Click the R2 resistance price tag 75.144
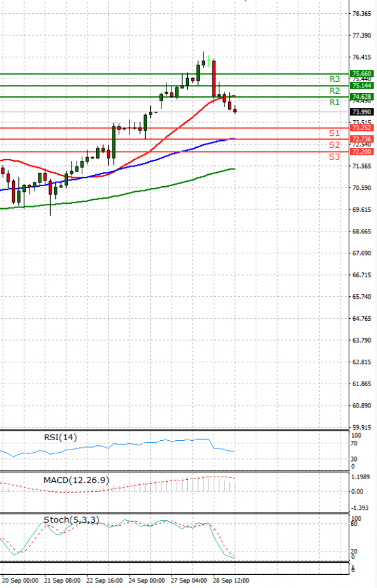This screenshot has width=377, height=588. pos(362,86)
